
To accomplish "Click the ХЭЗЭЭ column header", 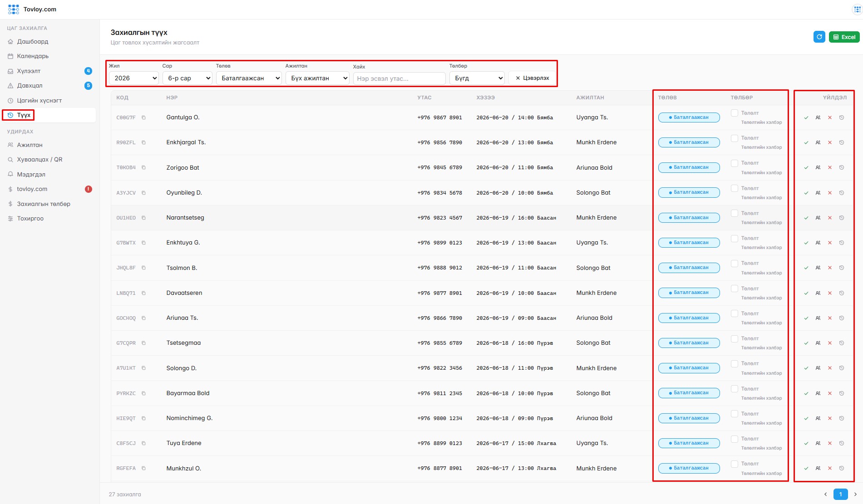I will point(485,98).
